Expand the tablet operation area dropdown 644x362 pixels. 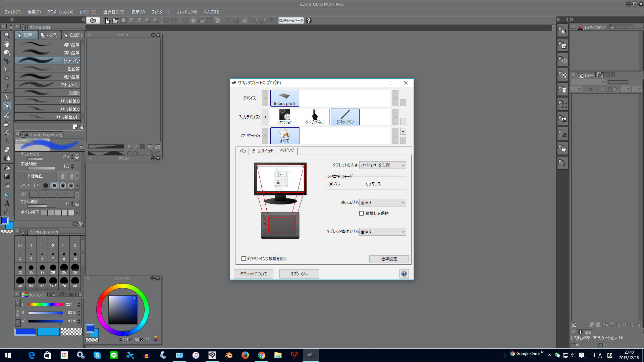(382, 232)
